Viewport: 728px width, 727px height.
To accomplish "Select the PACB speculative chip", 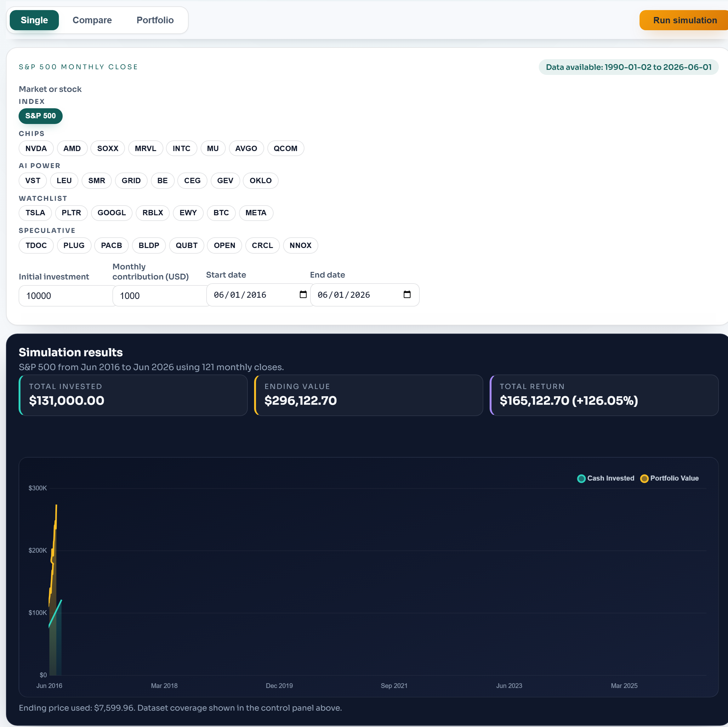I will coord(111,245).
